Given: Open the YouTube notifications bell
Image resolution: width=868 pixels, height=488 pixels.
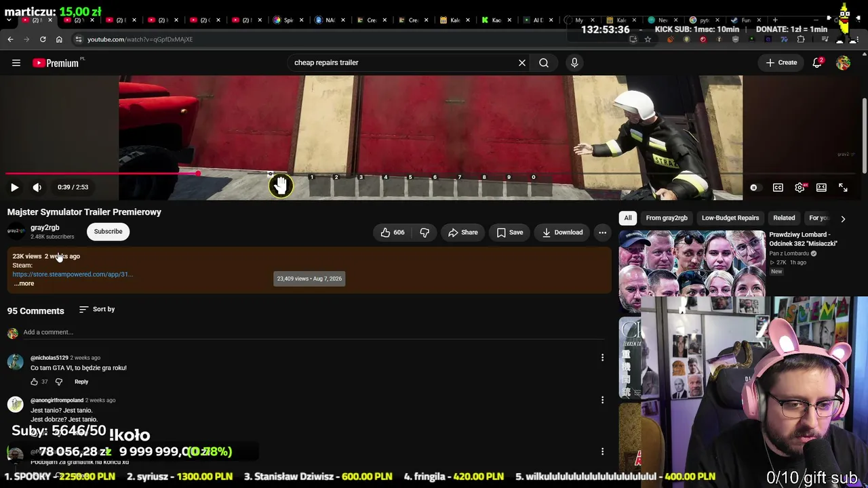Looking at the screenshot, I should click(817, 62).
